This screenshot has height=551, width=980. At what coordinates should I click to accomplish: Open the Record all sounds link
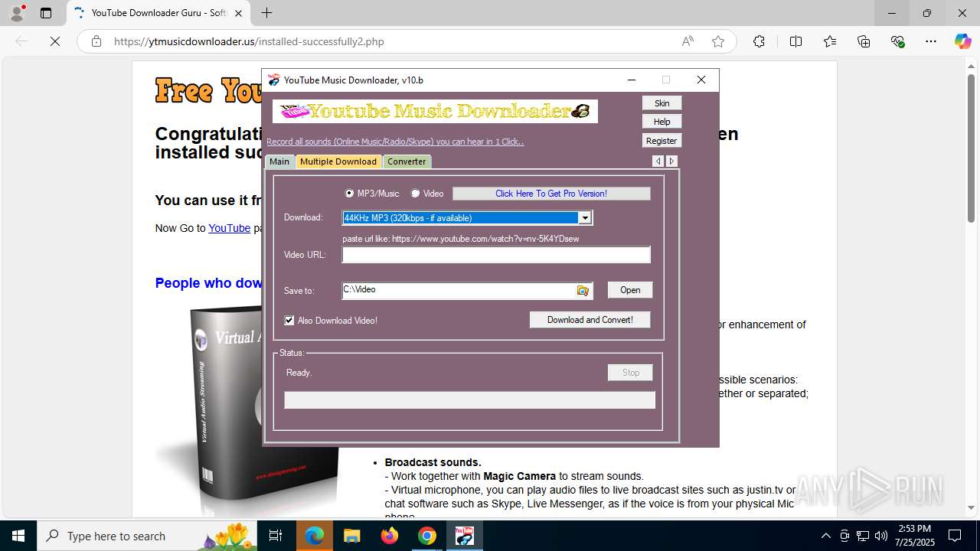point(395,142)
